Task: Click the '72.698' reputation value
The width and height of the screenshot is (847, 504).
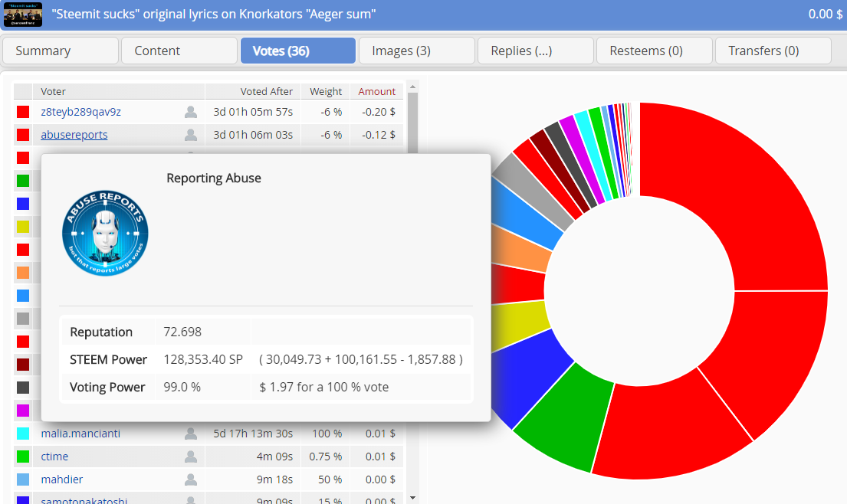Action: (182, 332)
